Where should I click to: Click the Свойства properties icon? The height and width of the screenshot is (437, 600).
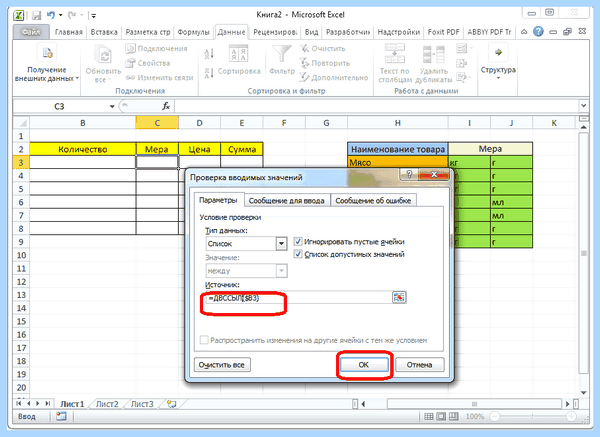pyautogui.click(x=130, y=63)
